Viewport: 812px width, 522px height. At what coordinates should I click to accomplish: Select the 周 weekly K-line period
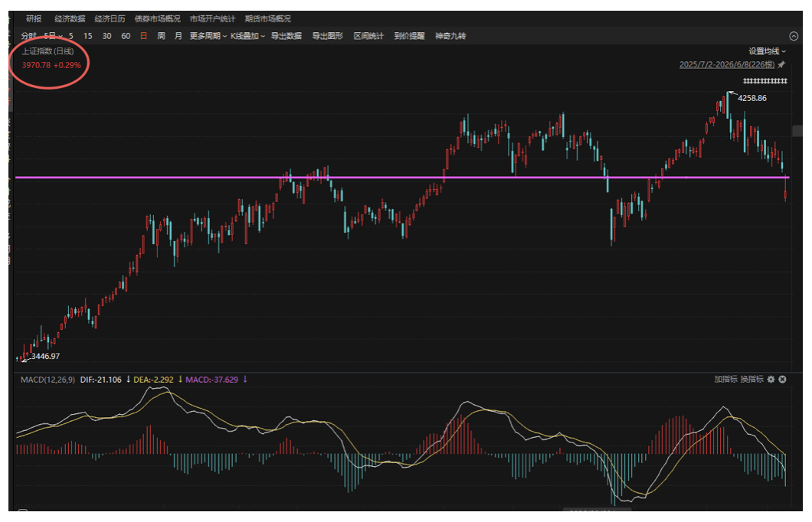point(161,36)
